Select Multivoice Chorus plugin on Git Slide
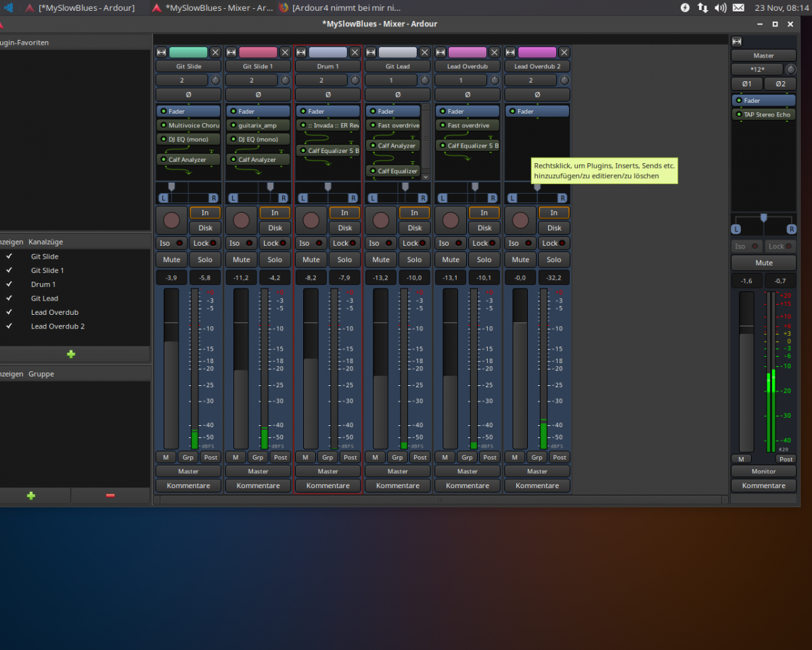The width and height of the screenshot is (812, 650). 189,125
